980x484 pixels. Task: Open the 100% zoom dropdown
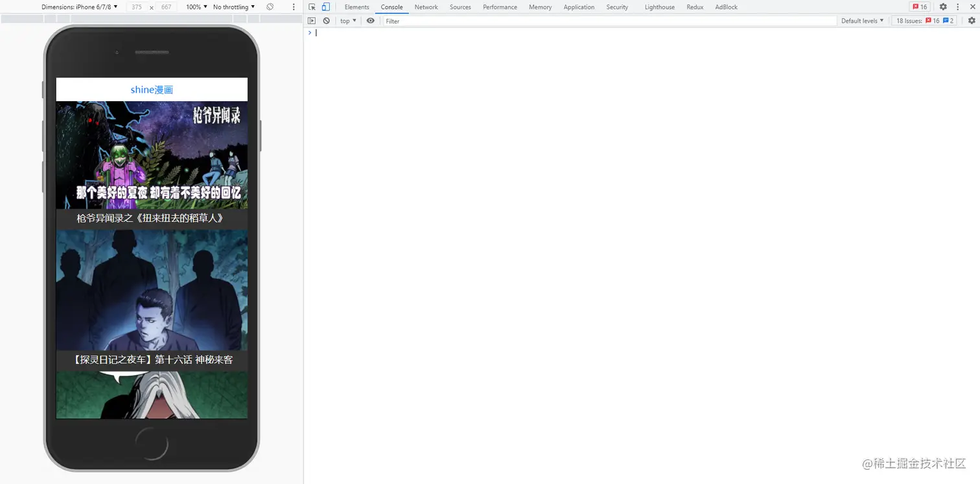(196, 7)
